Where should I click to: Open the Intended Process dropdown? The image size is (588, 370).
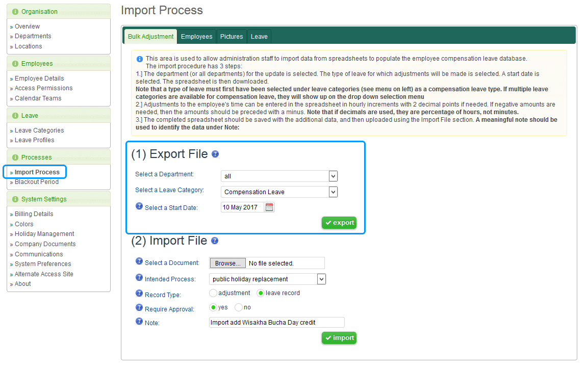(267, 279)
